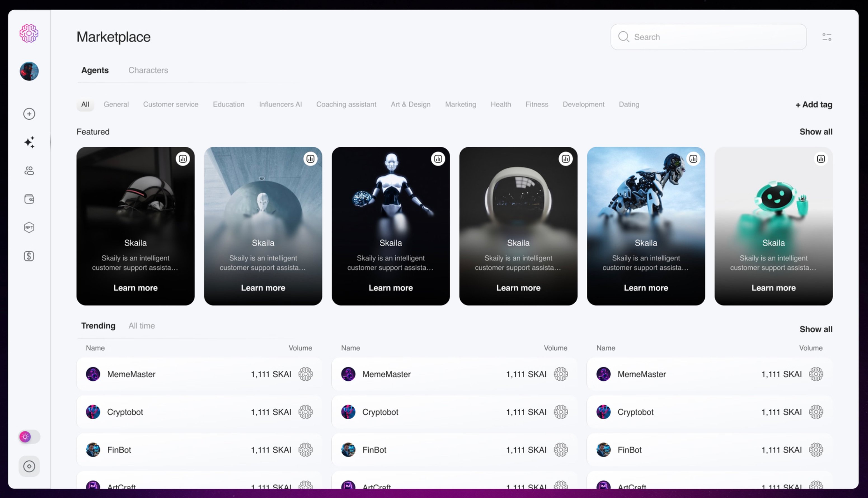Filter by the General tag
Screen dimensions: 868x498
pyautogui.click(x=116, y=104)
